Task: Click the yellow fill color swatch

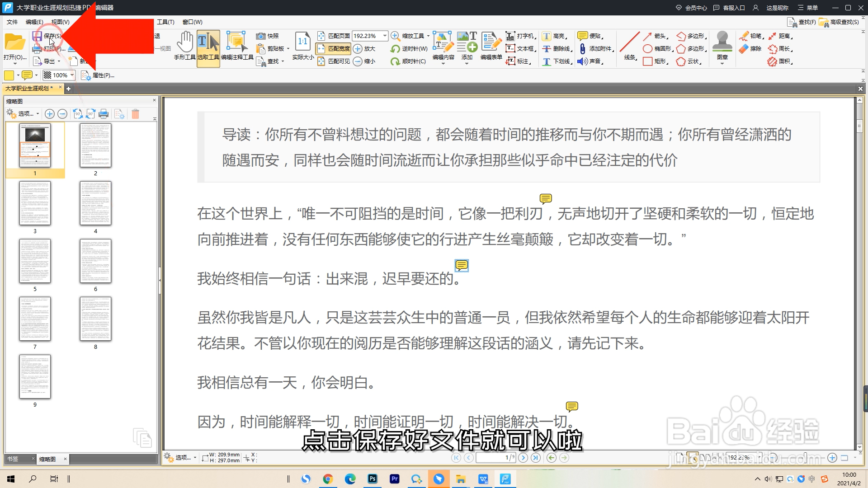Action: [9, 75]
